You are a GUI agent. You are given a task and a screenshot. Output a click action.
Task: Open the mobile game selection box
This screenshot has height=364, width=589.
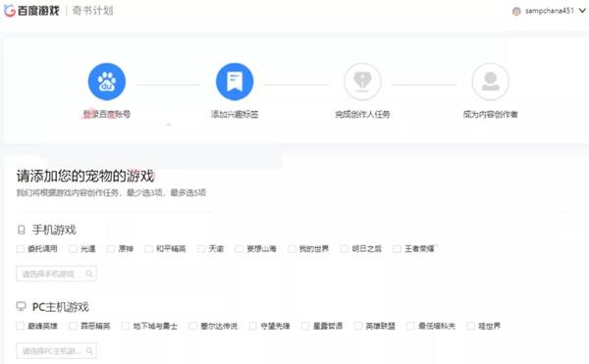coord(56,274)
